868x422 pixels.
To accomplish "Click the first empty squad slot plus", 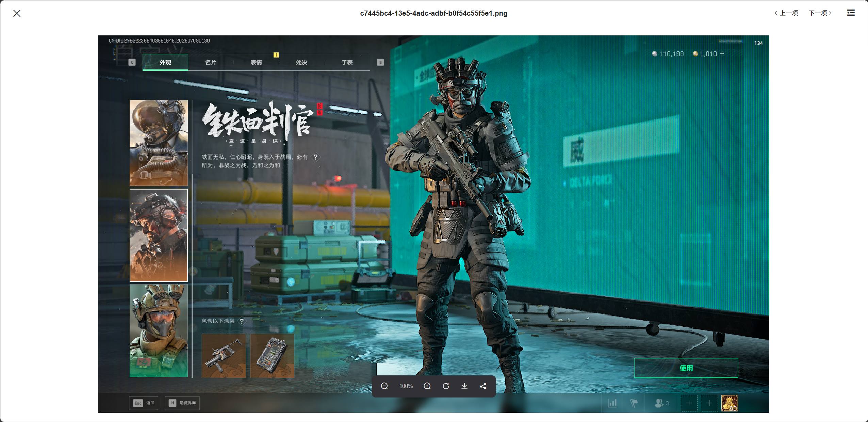I will click(x=689, y=403).
